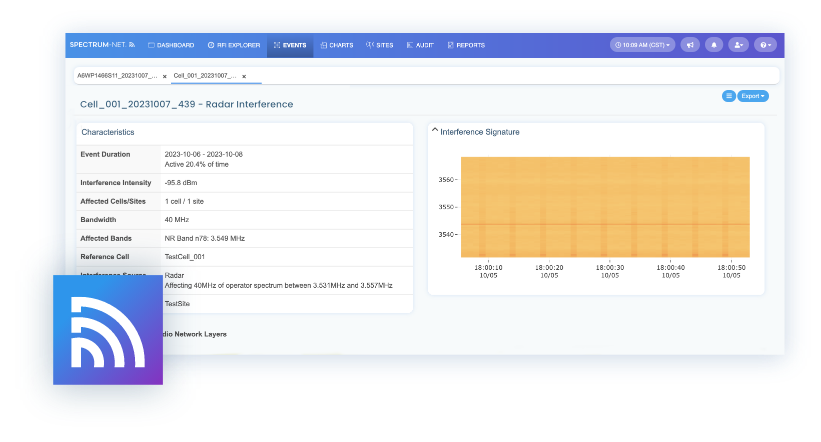Navigate to the Sites page
The height and width of the screenshot is (442, 821).
pyautogui.click(x=380, y=45)
